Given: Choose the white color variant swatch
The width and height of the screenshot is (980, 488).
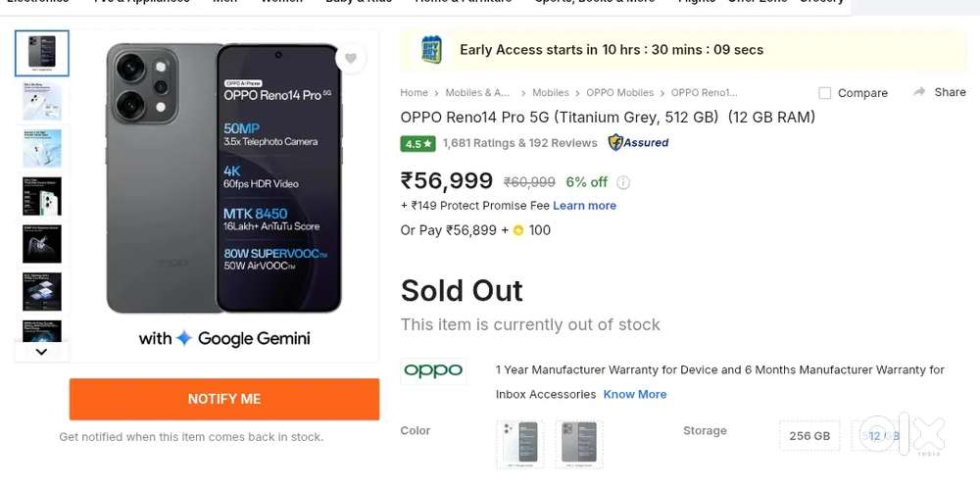Looking at the screenshot, I should (521, 443).
